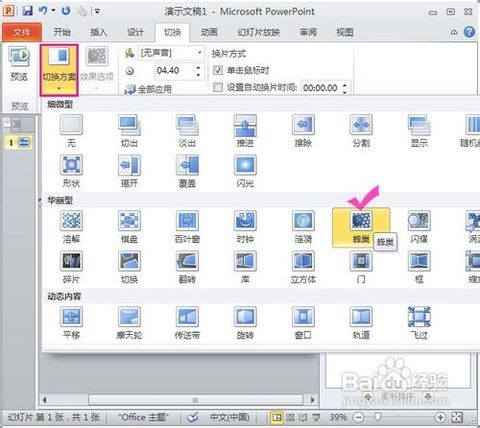Select the 平移 (Pan) dynamic transition
Screen dimensions: 480x428
[x=71, y=323]
